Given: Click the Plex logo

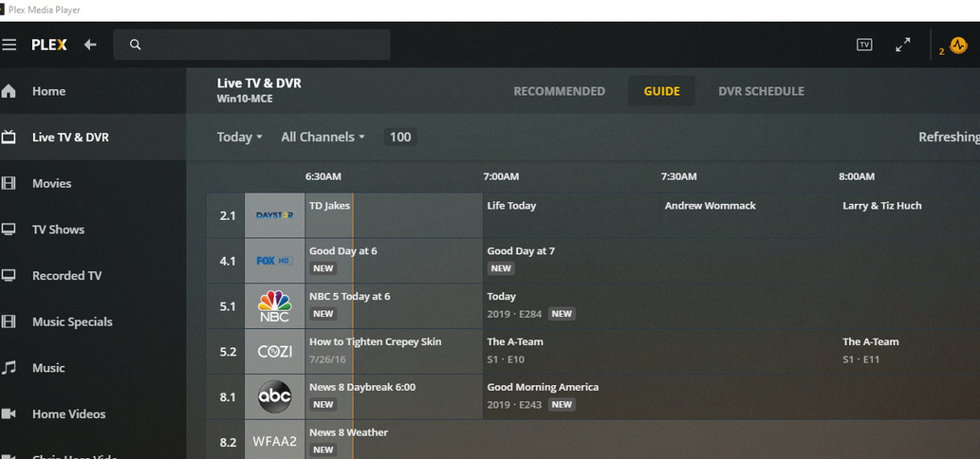Looking at the screenshot, I should coord(49,45).
